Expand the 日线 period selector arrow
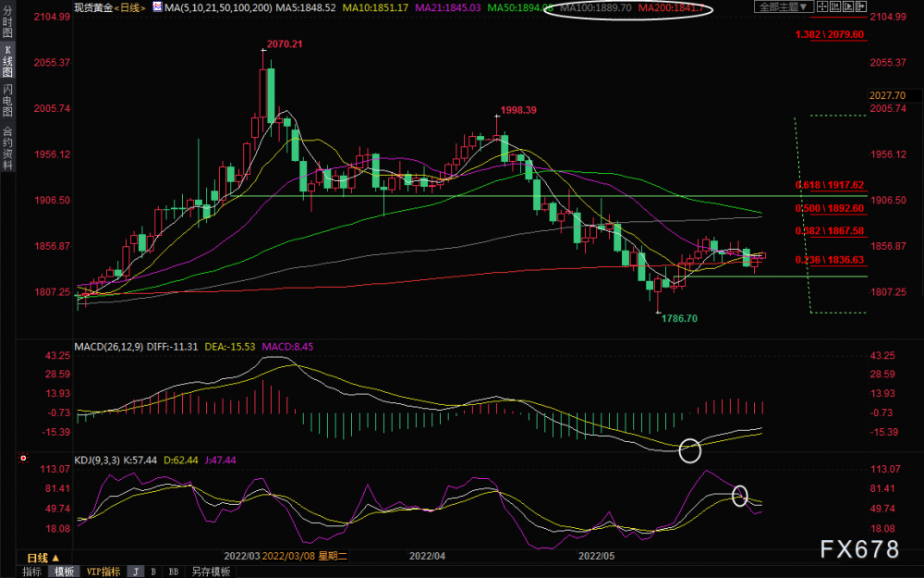Viewport: 924px width, 578px height. point(55,558)
